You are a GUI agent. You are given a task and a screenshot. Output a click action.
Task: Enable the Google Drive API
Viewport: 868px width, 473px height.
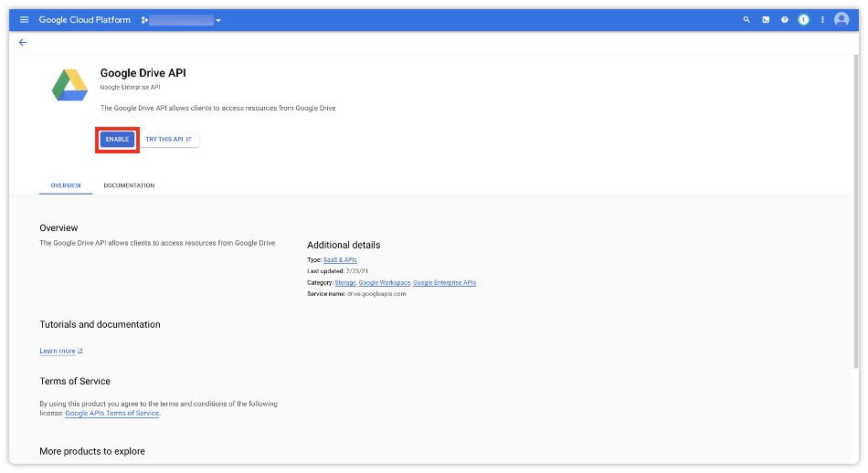pos(117,140)
